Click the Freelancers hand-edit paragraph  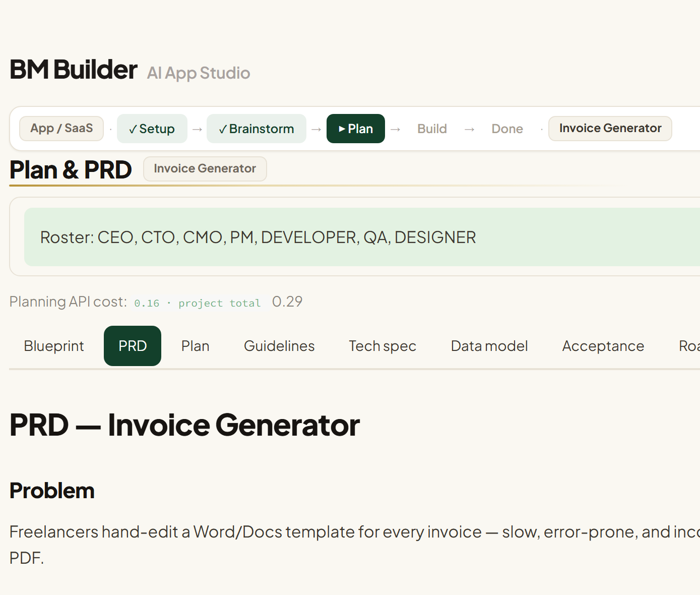[x=355, y=545]
